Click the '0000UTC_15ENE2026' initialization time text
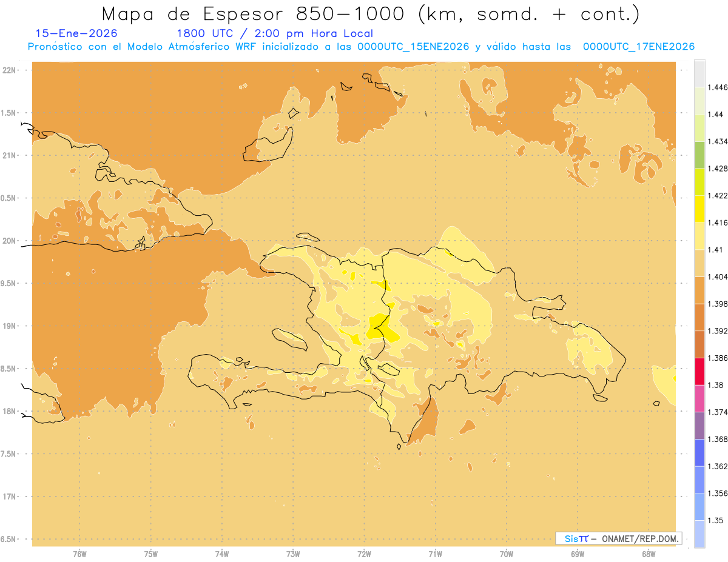The height and width of the screenshot is (562, 728). [413, 47]
